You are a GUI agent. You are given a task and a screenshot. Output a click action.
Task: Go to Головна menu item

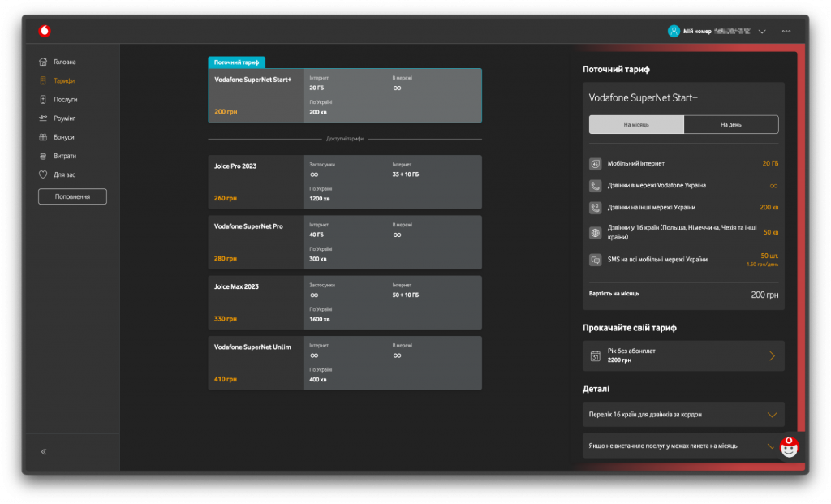point(65,62)
